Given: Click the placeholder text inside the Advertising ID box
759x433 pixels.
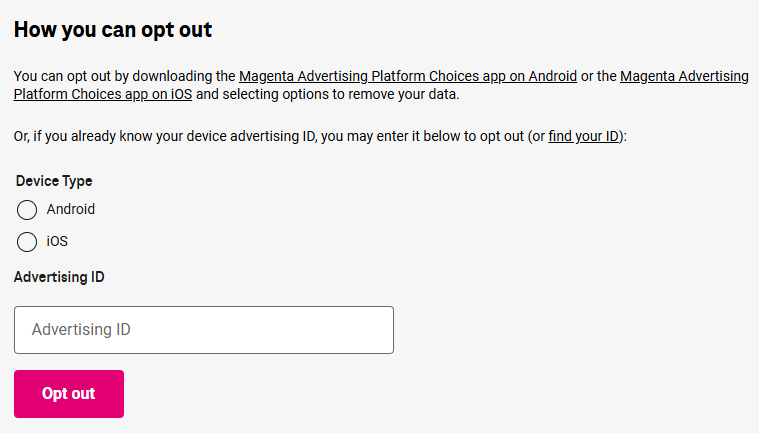Looking at the screenshot, I should (81, 330).
